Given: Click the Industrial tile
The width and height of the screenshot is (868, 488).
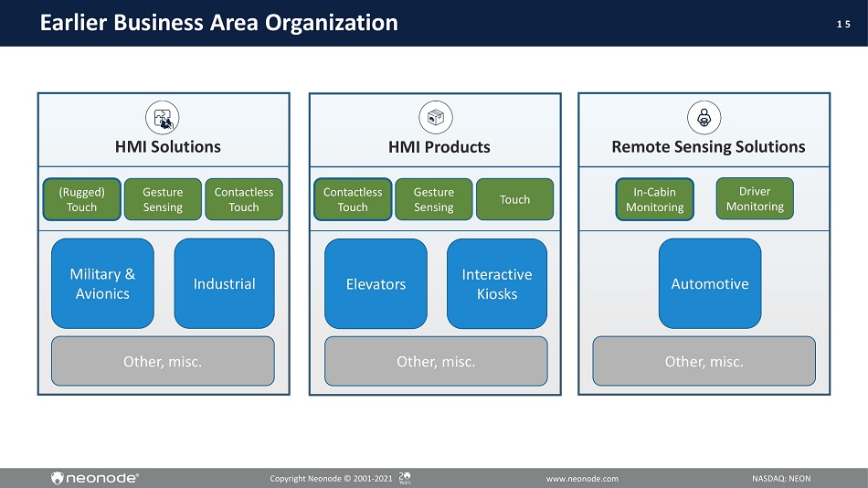Looking at the screenshot, I should click(224, 283).
